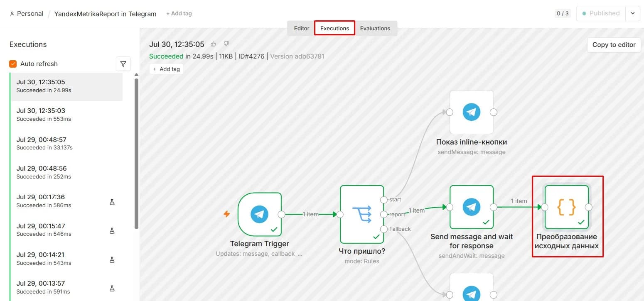Click the output connector of the code node

(589, 207)
